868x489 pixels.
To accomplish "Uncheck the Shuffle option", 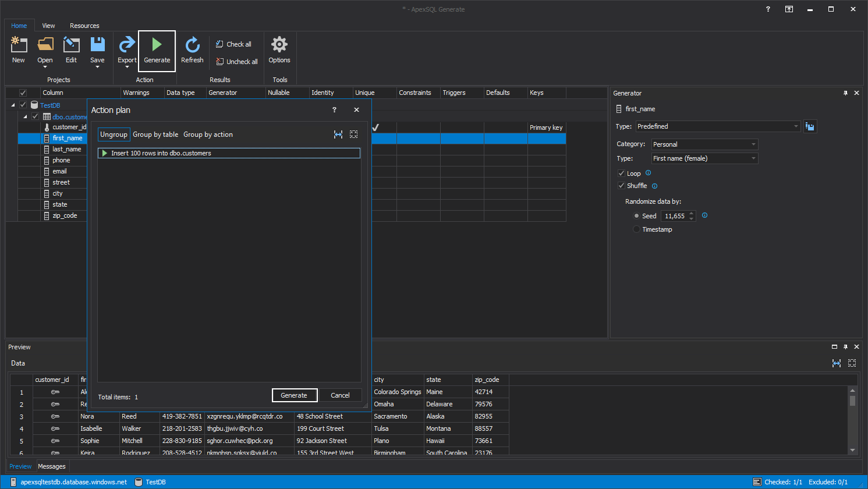I will 621,185.
